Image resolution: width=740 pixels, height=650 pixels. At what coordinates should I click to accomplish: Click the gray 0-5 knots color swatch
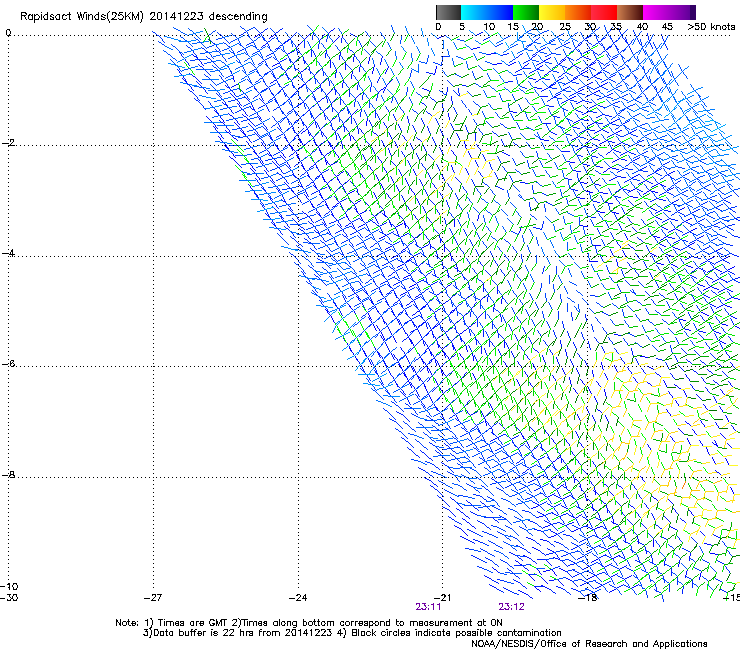coord(448,12)
